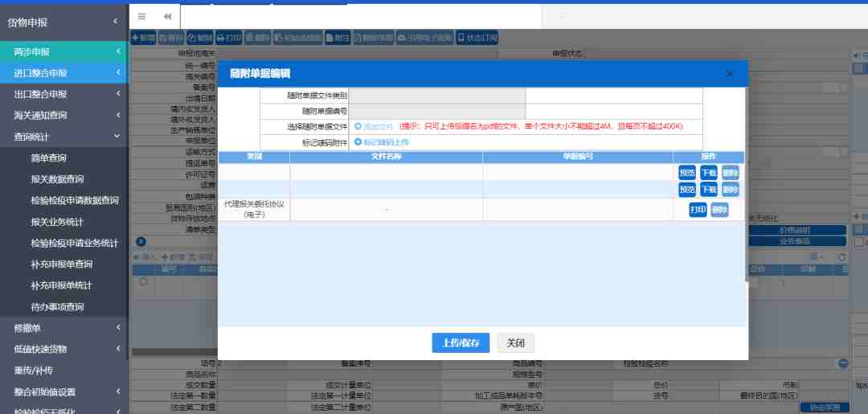This screenshot has height=414, width=868.
Task: Click the 新增 toolbar button
Action: point(143,38)
